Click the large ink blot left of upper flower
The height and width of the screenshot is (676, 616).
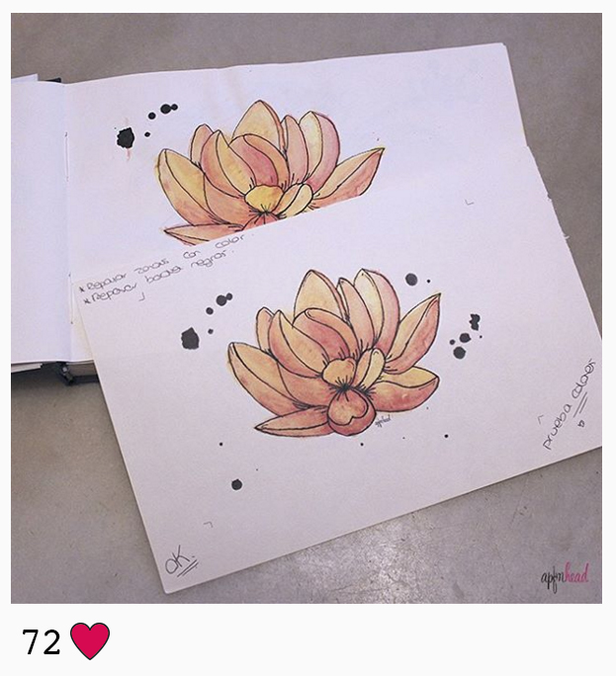tap(126, 137)
